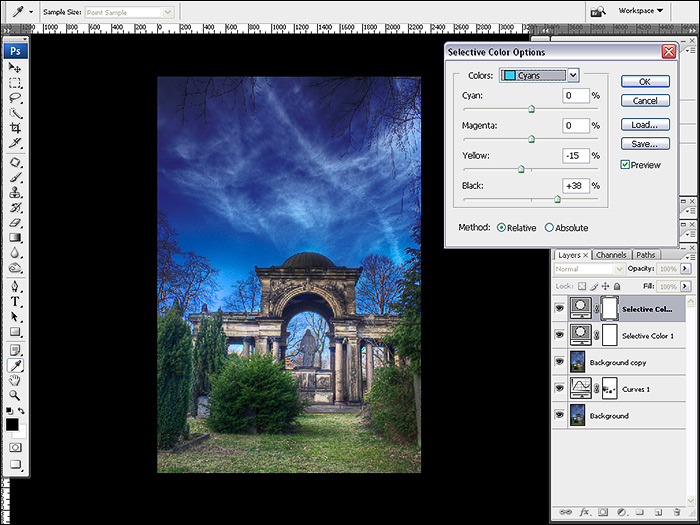This screenshot has height=525, width=700.
Task: Uncheck the Preview checkbox
Action: pos(625,164)
